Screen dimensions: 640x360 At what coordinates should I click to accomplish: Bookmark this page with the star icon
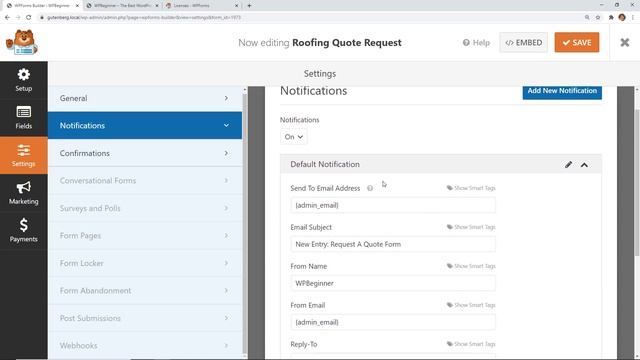tap(598, 18)
